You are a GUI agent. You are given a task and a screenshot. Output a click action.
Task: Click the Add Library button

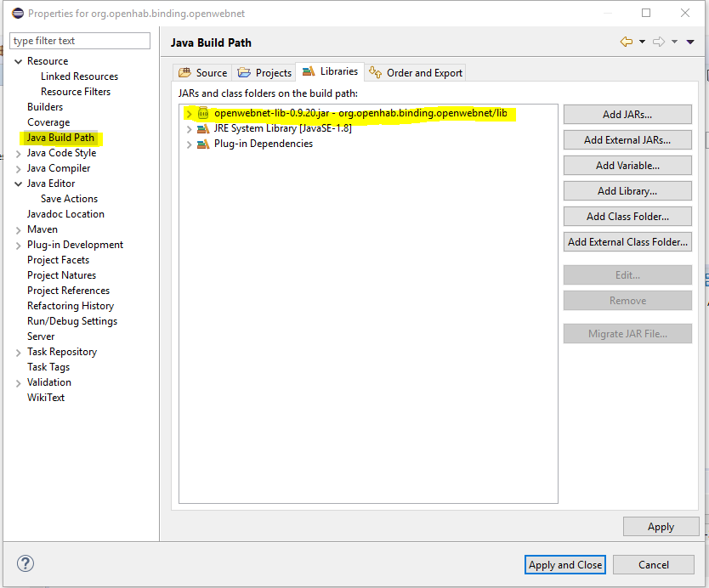click(627, 191)
